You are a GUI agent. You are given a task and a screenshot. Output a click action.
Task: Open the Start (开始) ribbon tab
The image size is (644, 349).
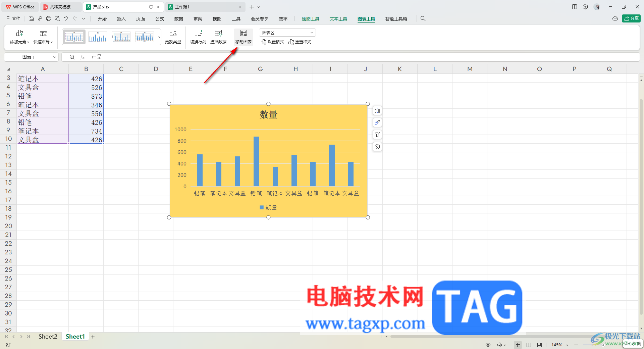[x=102, y=19]
